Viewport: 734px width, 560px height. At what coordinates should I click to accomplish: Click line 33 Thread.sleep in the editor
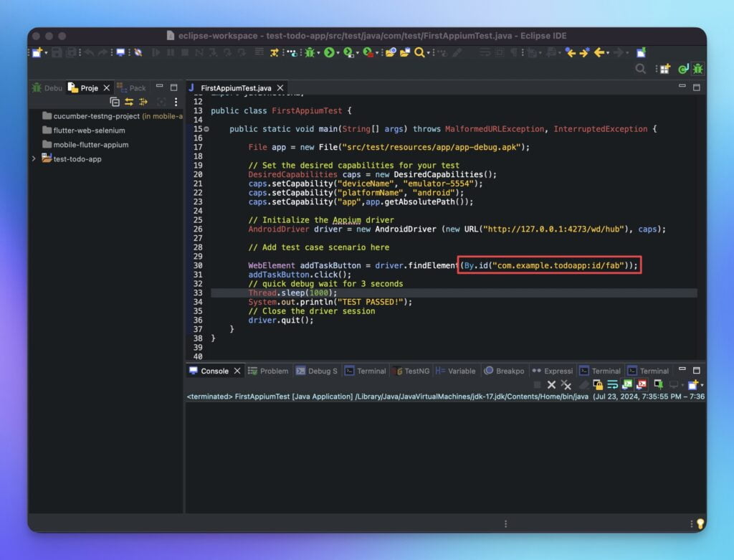[x=292, y=293]
